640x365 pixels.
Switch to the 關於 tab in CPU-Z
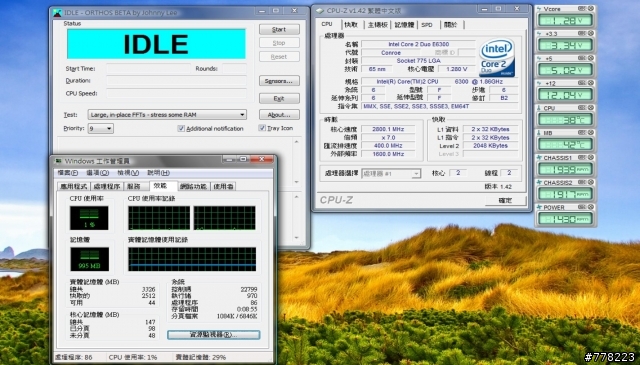pos(451,25)
